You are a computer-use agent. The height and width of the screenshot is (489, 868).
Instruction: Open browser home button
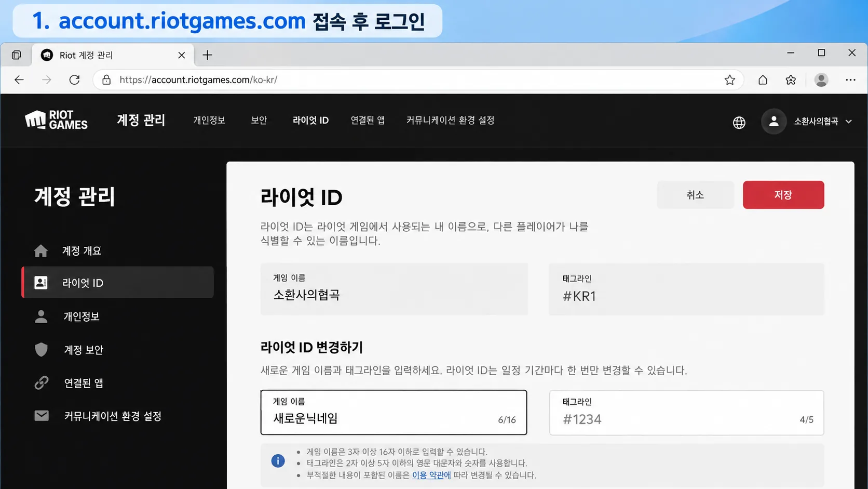click(x=763, y=80)
